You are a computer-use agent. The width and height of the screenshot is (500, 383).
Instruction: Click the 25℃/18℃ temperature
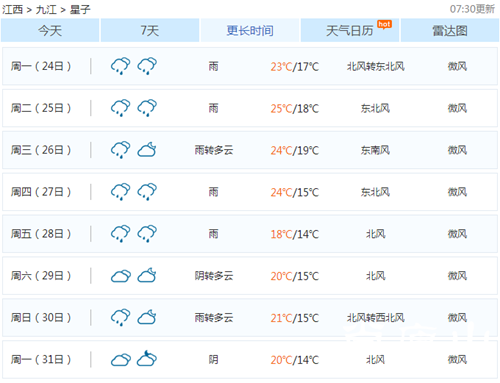tap(295, 109)
